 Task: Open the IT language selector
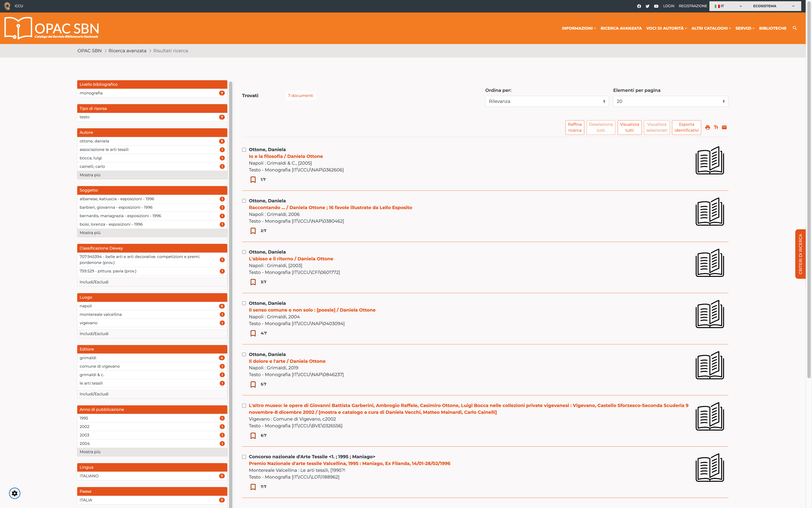pyautogui.click(x=728, y=6)
